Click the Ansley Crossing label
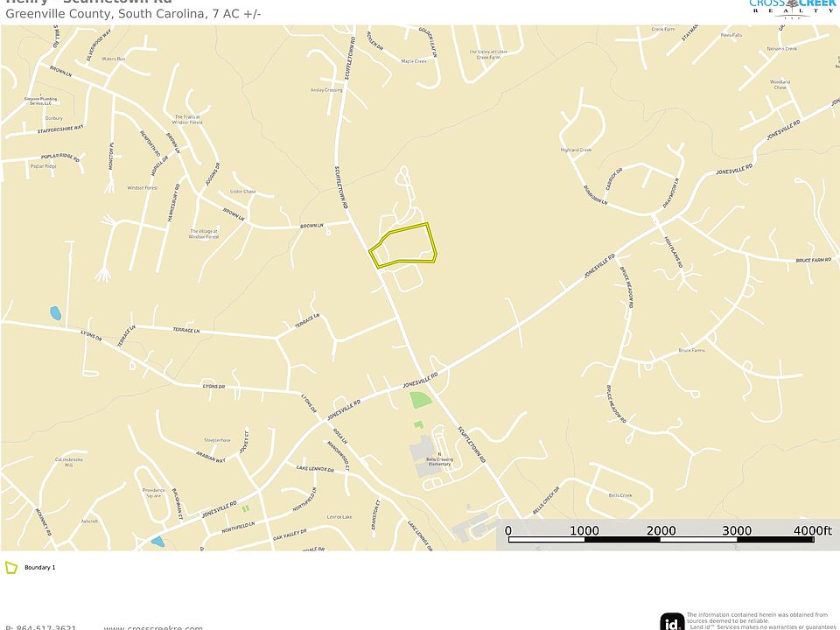Screen dimensions: 840x630 pyautogui.click(x=326, y=90)
